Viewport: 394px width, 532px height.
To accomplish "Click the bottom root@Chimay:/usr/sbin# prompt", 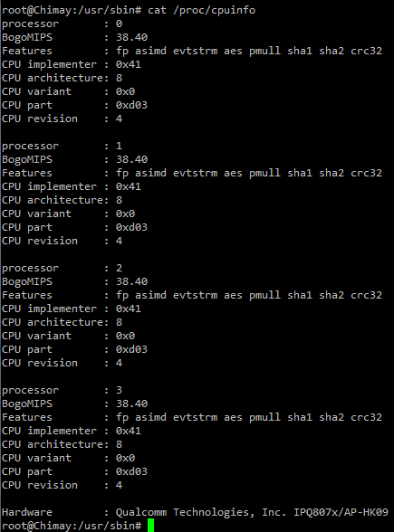I will (72, 526).
